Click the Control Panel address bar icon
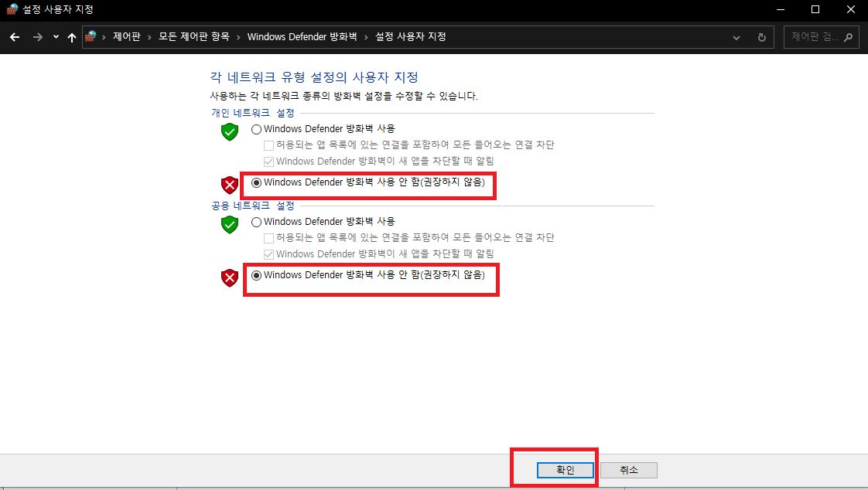 tap(91, 36)
